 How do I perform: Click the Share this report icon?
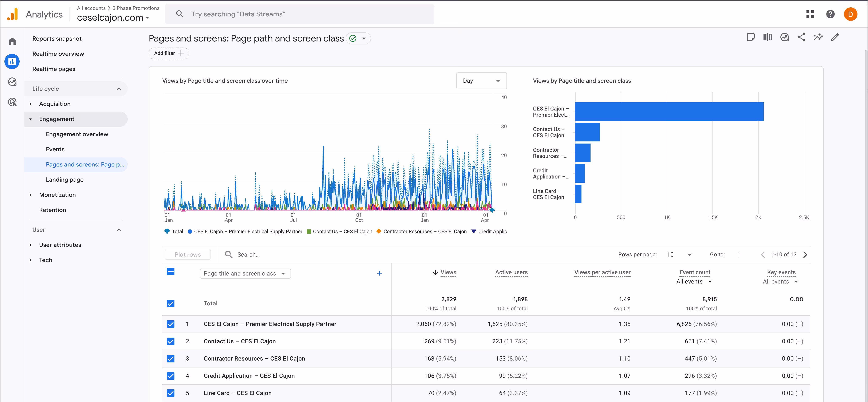[801, 37]
